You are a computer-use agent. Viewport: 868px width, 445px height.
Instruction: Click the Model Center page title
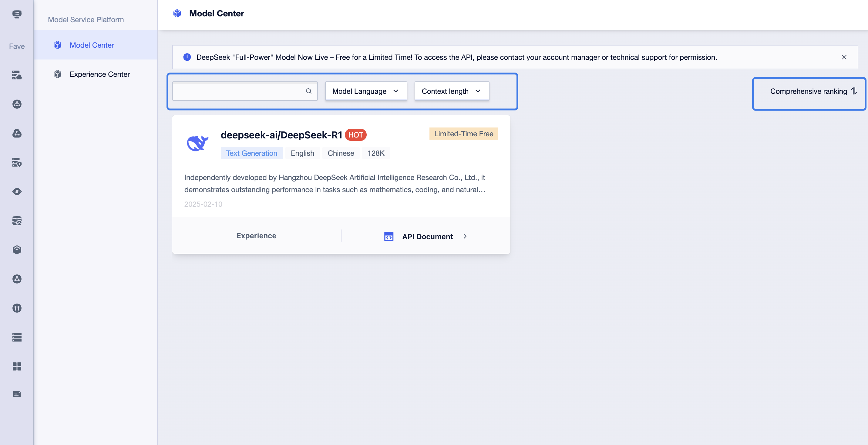click(x=216, y=13)
